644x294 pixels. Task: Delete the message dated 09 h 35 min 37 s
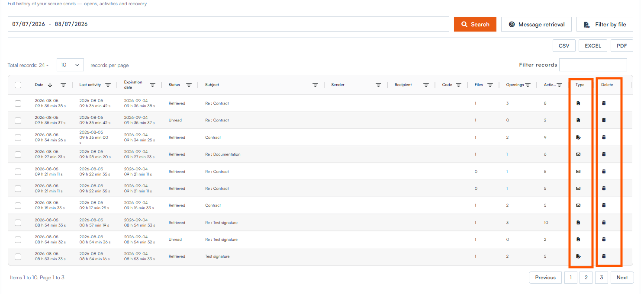(x=604, y=120)
